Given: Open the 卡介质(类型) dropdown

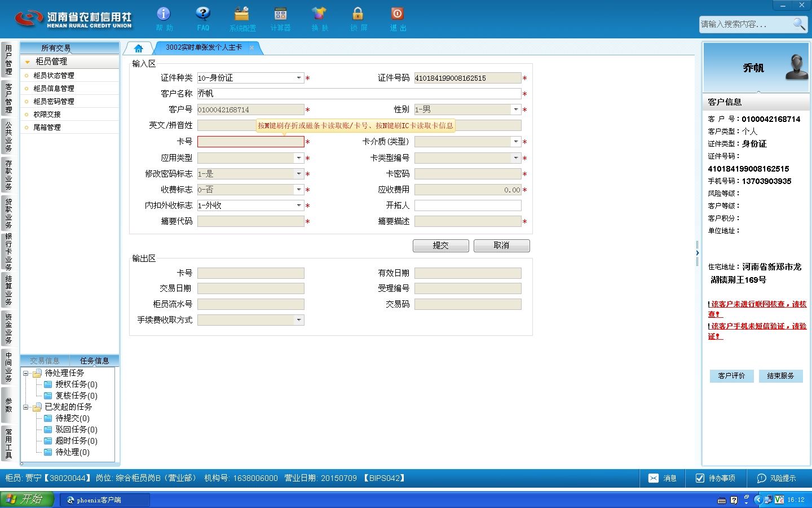Looking at the screenshot, I should tap(516, 142).
